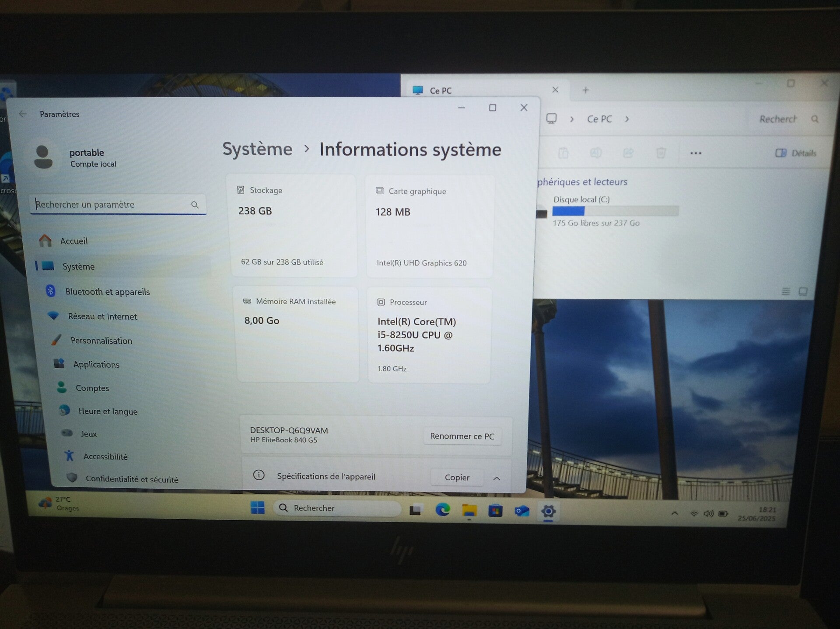Open Microsoft Edge from the taskbar
Viewport: 840px width, 629px height.
click(x=442, y=510)
